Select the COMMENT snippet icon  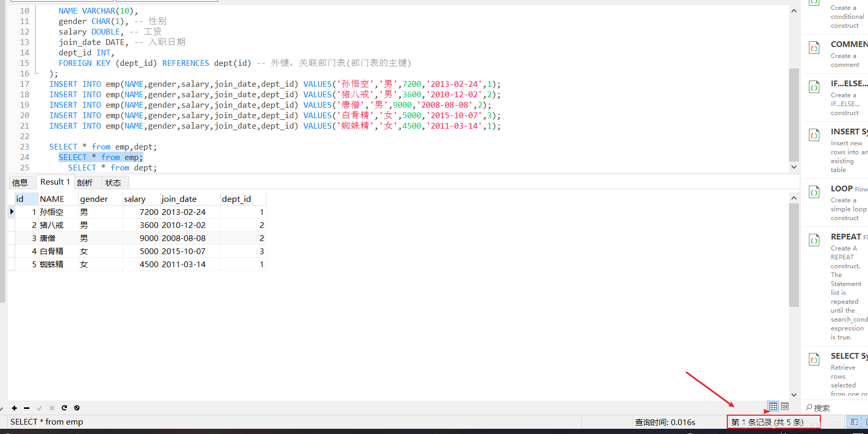(x=814, y=49)
